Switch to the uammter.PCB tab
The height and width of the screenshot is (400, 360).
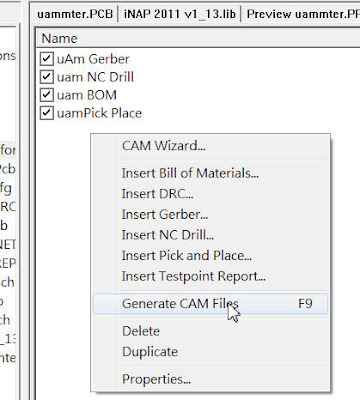[75, 14]
